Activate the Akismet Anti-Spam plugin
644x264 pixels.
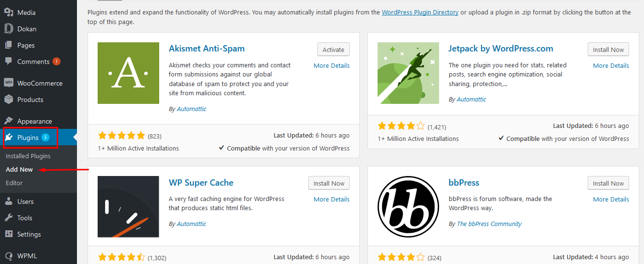point(333,50)
